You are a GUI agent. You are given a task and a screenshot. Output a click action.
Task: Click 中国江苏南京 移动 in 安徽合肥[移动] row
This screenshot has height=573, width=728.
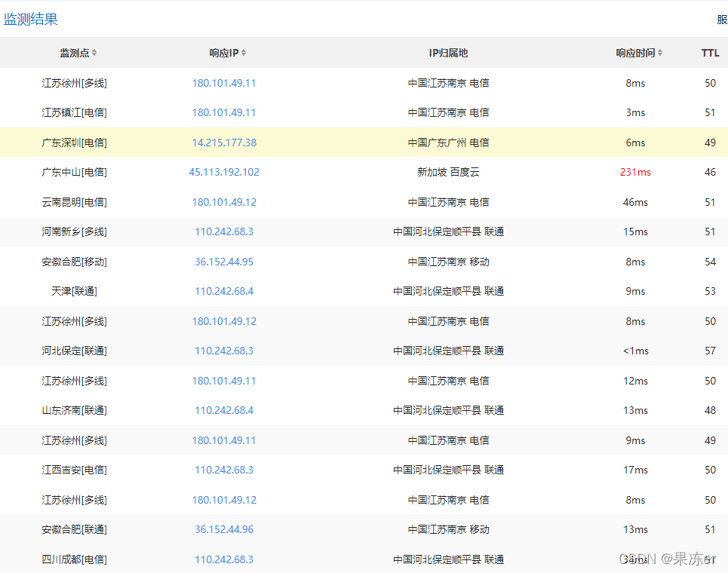click(448, 262)
